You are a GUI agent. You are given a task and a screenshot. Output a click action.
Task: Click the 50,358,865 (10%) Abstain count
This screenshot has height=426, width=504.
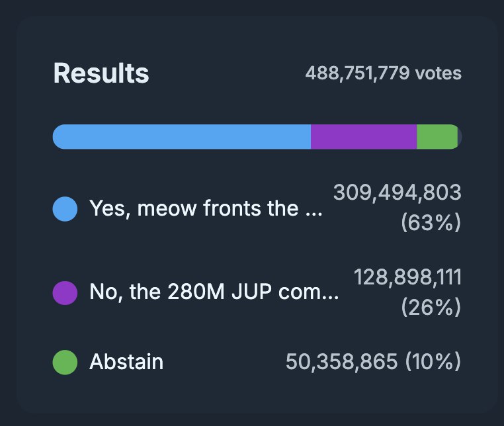click(x=374, y=362)
